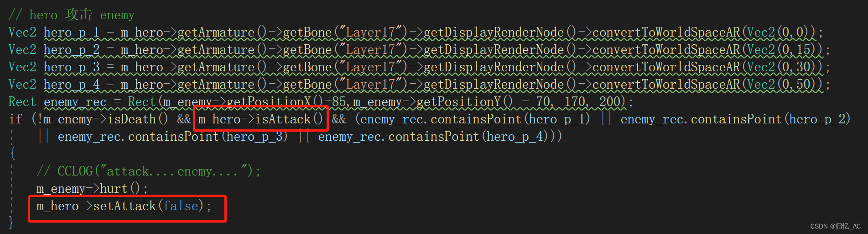Click variable hero_p_2 in its declaration
This screenshot has width=868, height=234.
click(72, 50)
